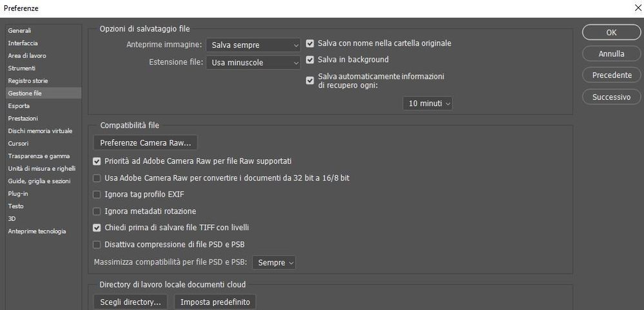The image size is (644, 310).
Task: Close the Preferenze dialog window
Action: 637,8
